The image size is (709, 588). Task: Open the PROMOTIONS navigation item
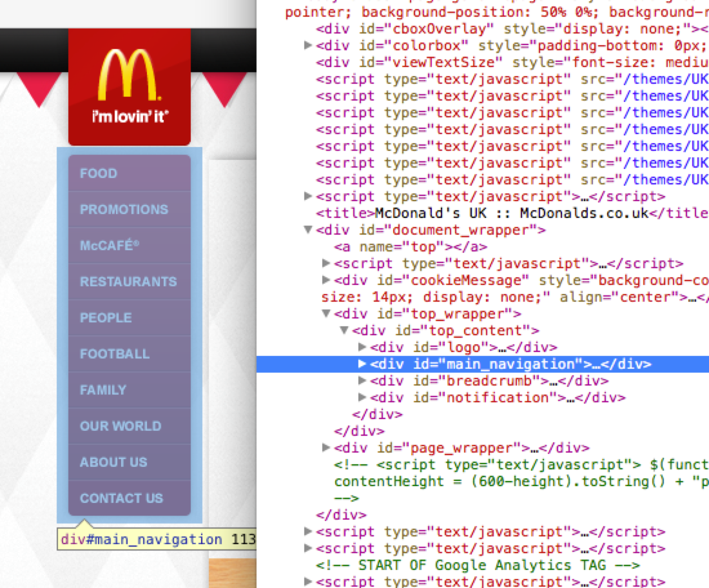(x=130, y=210)
